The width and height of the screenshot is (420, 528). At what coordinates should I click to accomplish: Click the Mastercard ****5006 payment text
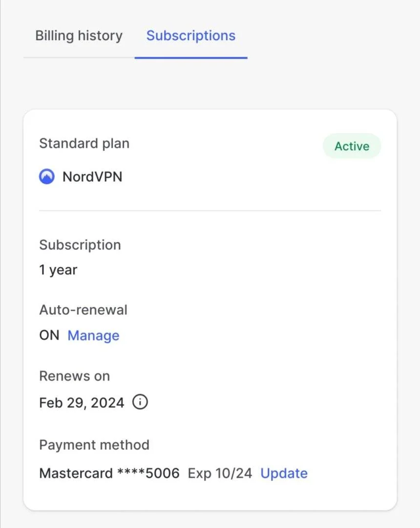pos(109,473)
